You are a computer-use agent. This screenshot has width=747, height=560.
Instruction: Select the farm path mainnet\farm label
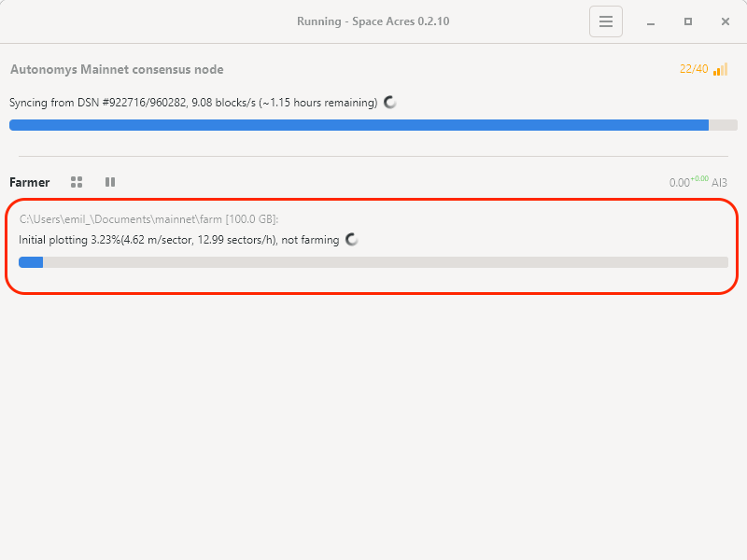[x=149, y=219]
